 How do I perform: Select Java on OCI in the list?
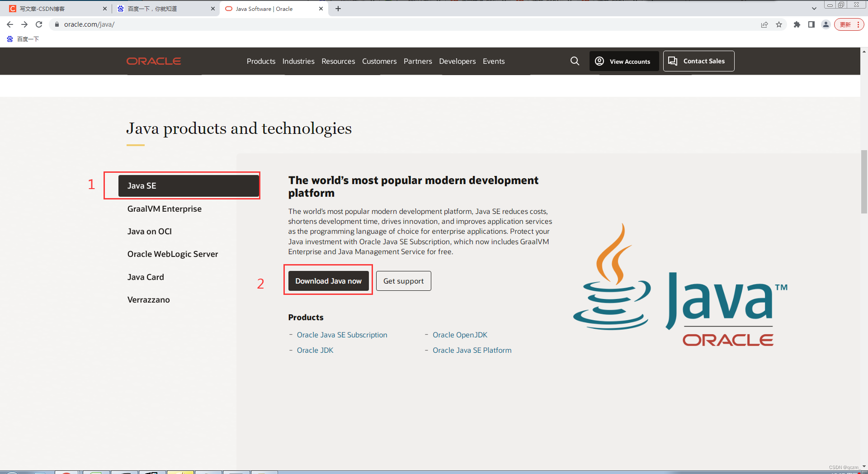(x=150, y=232)
